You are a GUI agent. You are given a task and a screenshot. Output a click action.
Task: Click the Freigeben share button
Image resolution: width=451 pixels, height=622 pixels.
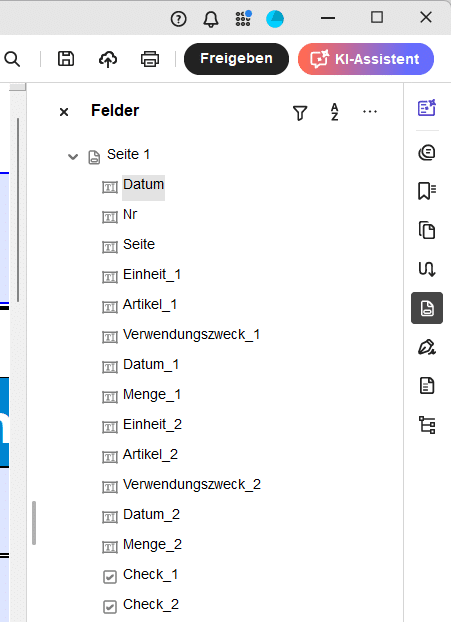(x=236, y=59)
